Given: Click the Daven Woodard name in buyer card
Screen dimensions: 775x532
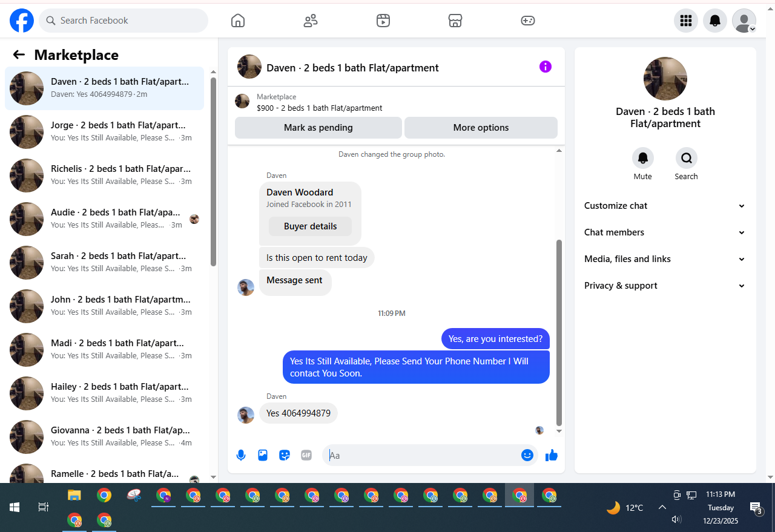Looking at the screenshot, I should pyautogui.click(x=300, y=192).
